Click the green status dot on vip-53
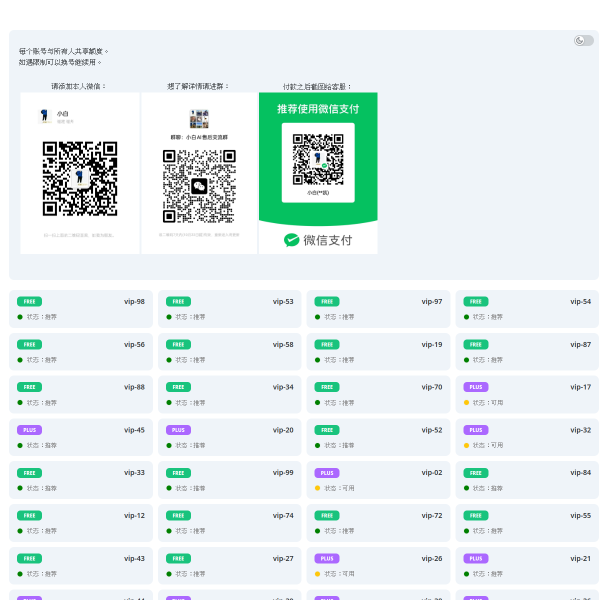The height and width of the screenshot is (600, 600). [x=169, y=317]
